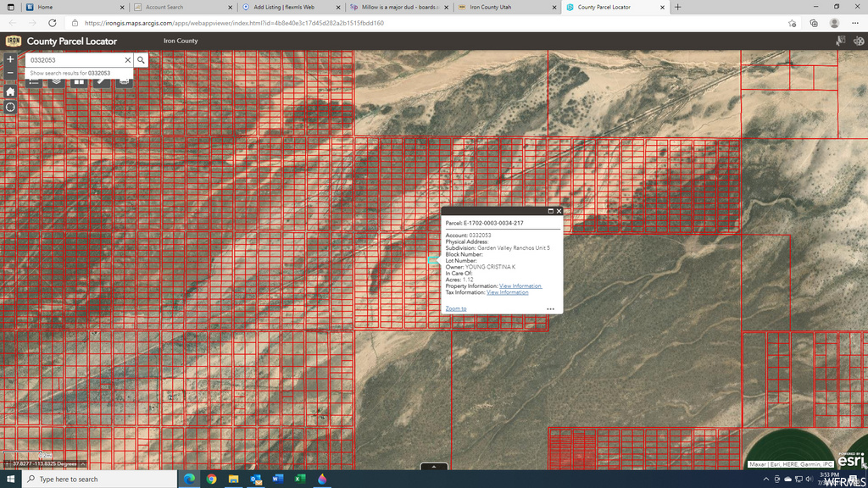Select 'Show search results for 0332053' suggestion
868x488 pixels.
70,74
